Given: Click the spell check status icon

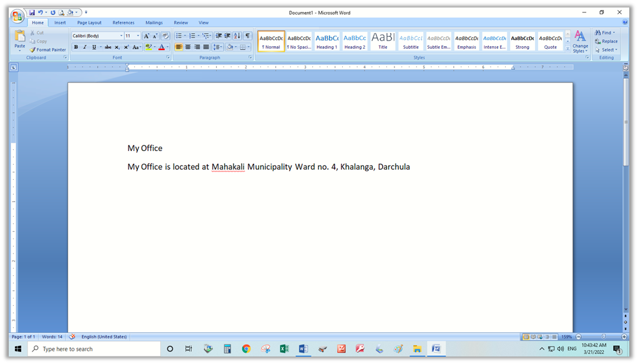Looking at the screenshot, I should click(72, 337).
